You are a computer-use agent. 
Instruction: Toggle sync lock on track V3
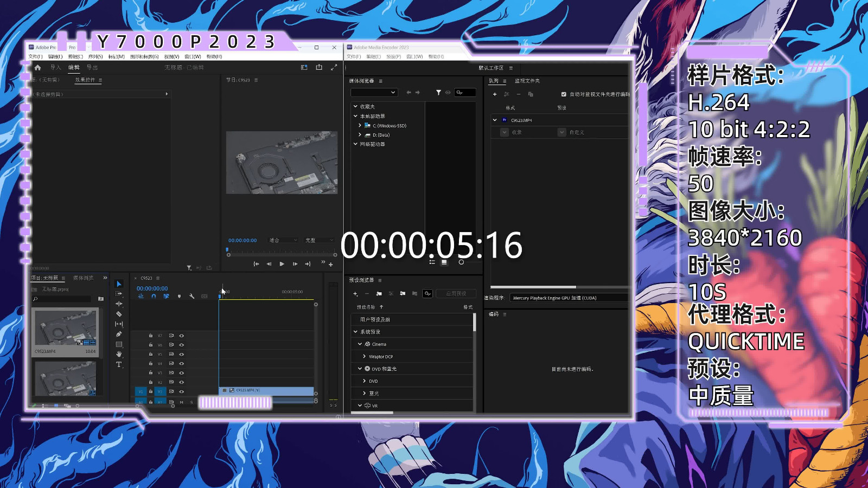pos(171,373)
